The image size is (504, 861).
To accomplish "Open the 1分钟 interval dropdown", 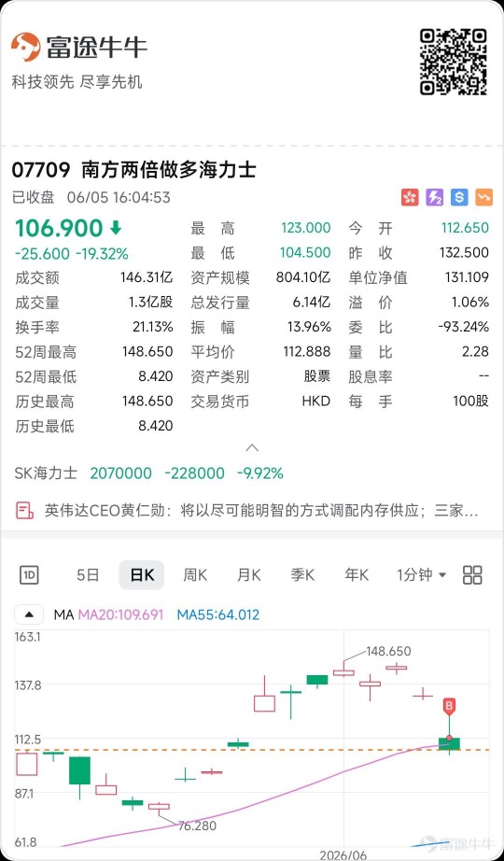I will pos(422,575).
